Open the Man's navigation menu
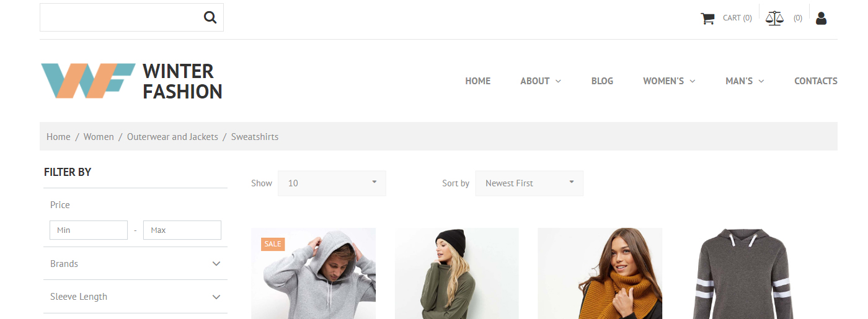 point(744,81)
